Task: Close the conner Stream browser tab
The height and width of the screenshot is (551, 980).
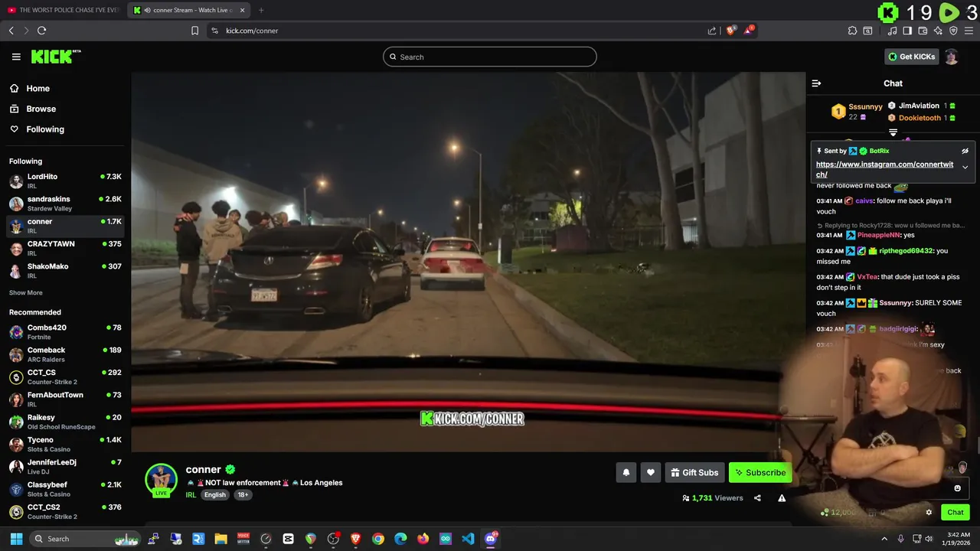Action: [x=243, y=10]
